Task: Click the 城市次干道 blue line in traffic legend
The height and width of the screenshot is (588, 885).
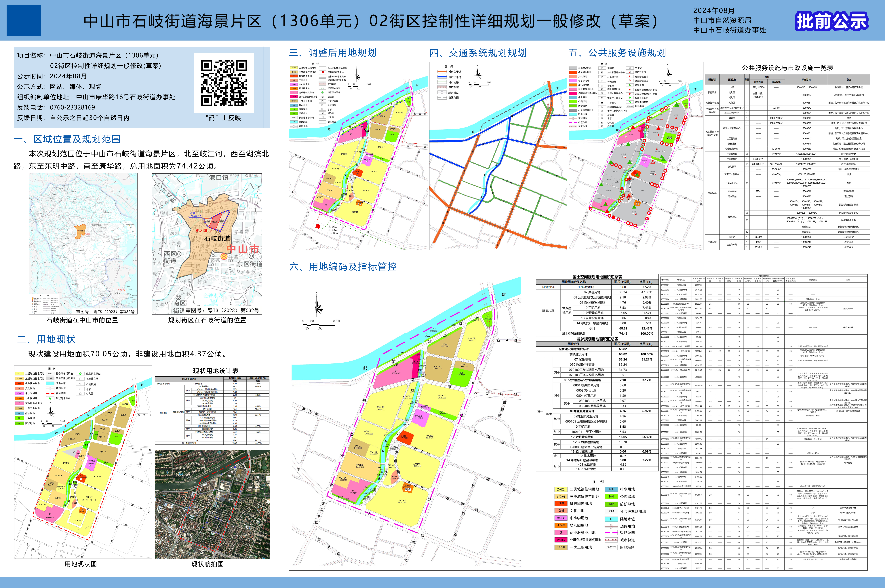Action: point(442,77)
